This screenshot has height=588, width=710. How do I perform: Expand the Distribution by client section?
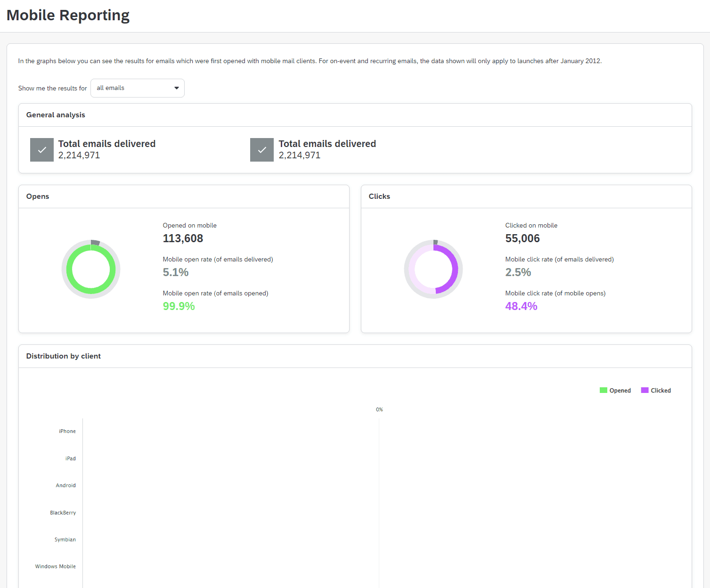pos(64,356)
